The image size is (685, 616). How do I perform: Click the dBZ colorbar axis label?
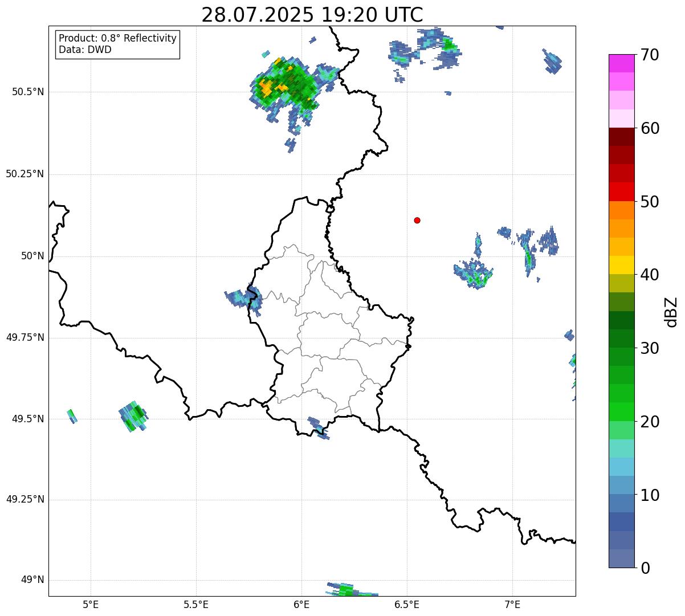671,312
